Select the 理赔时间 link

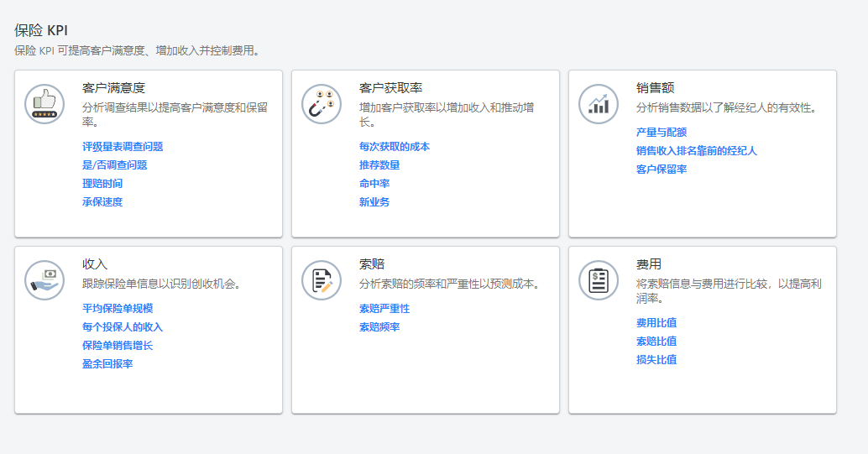click(102, 184)
